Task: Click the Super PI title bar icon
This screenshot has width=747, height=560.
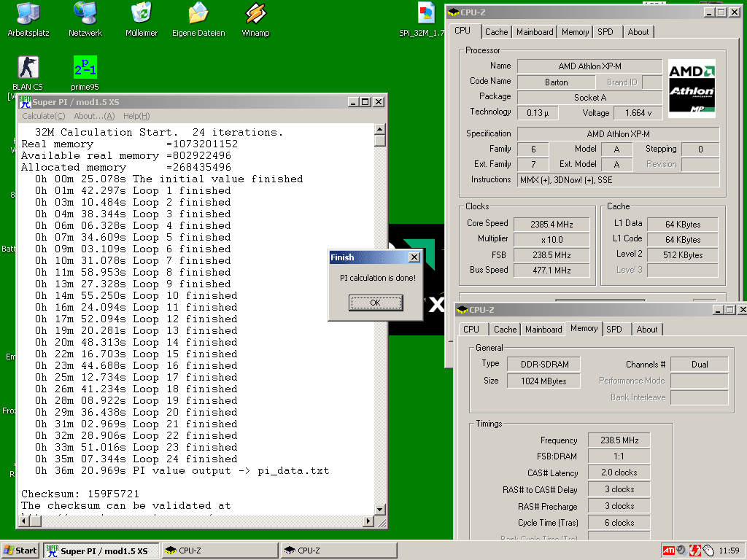Action: 25,102
